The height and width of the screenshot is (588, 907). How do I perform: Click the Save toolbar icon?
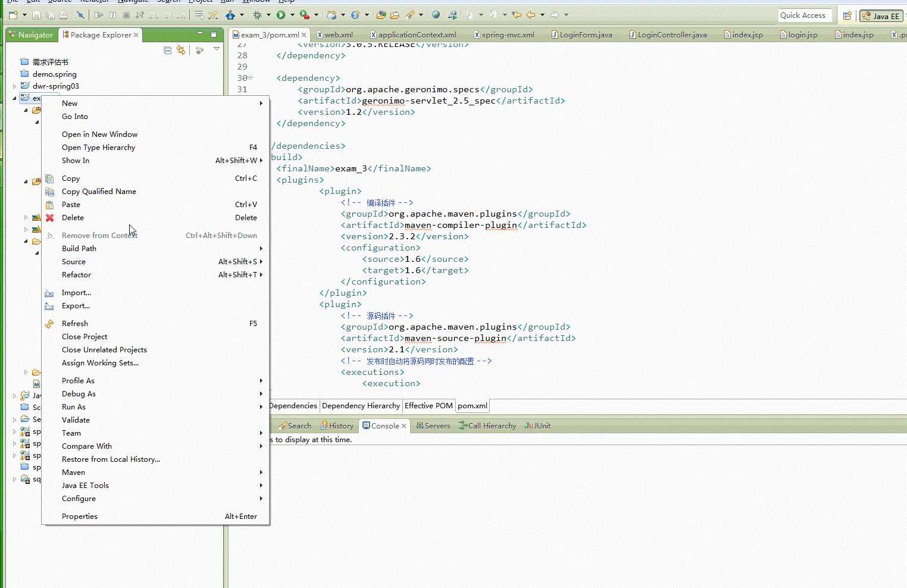36,15
